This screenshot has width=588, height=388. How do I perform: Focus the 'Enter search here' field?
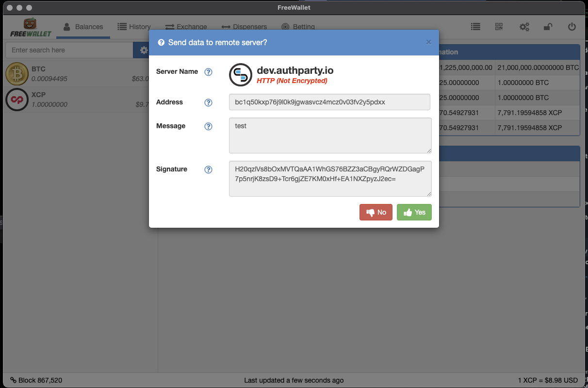(69, 50)
